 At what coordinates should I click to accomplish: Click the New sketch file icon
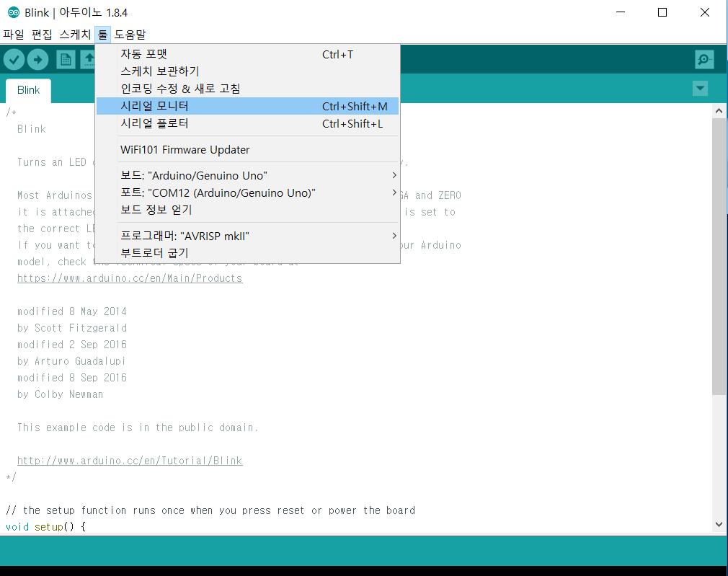pyautogui.click(x=66, y=59)
